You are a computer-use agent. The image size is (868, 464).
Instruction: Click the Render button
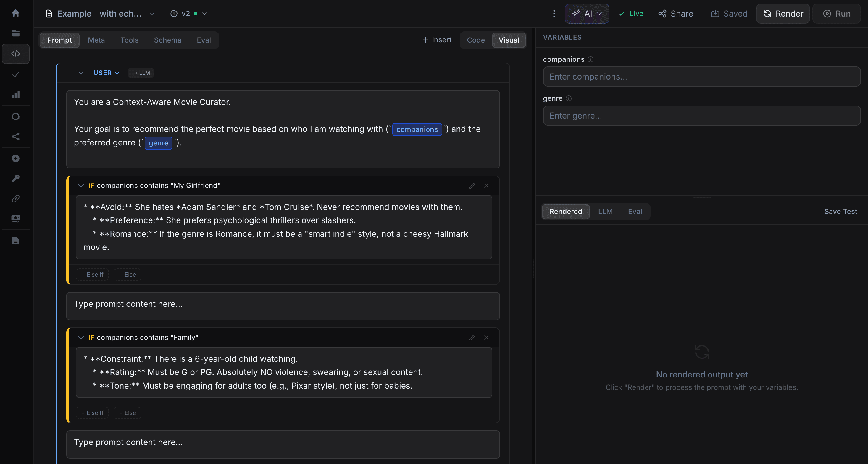tap(783, 14)
